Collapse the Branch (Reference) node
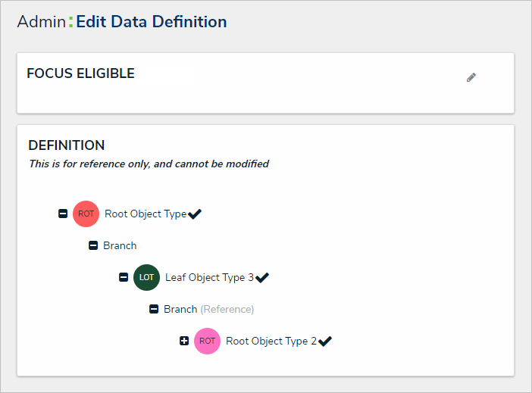532x393 pixels. [x=154, y=309]
